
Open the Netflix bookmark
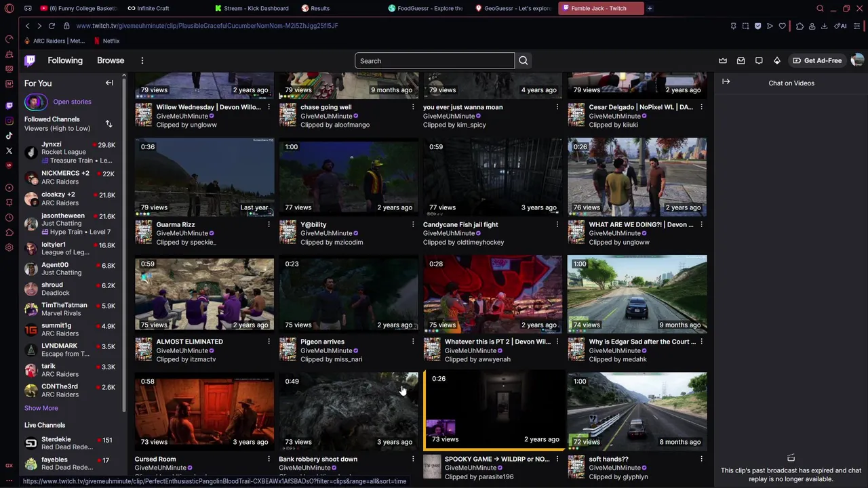point(106,41)
